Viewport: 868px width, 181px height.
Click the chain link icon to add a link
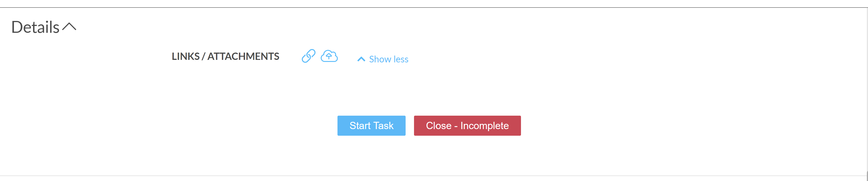[308, 56]
